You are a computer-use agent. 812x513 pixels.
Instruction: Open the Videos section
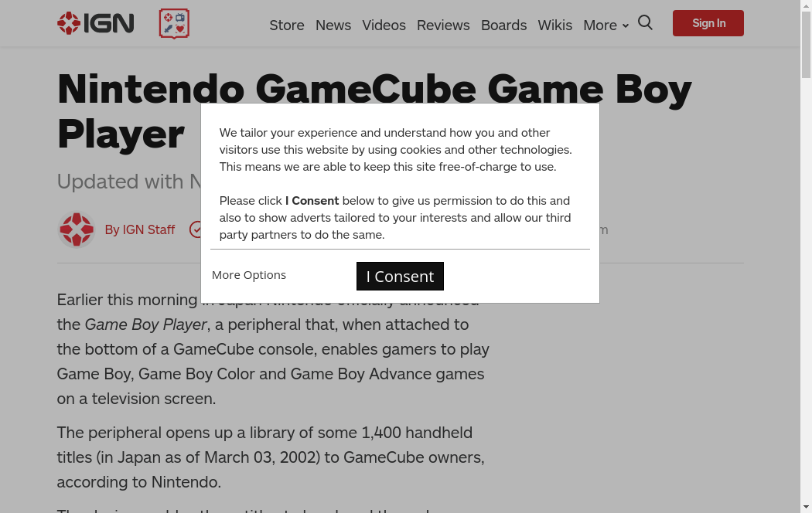[384, 25]
